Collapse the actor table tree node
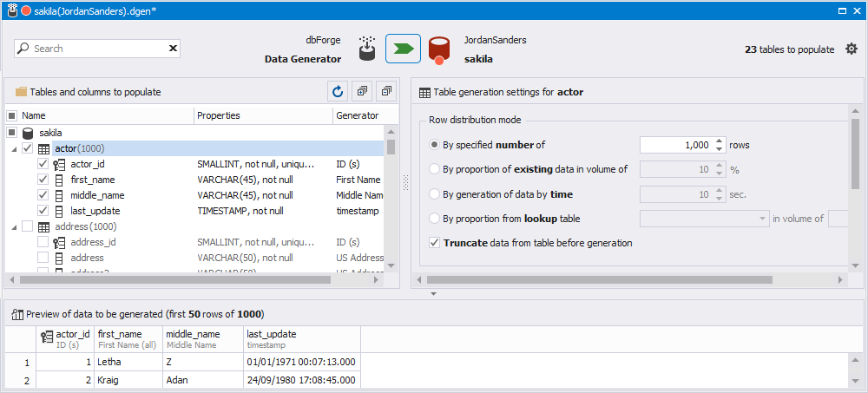 pyautogui.click(x=15, y=149)
